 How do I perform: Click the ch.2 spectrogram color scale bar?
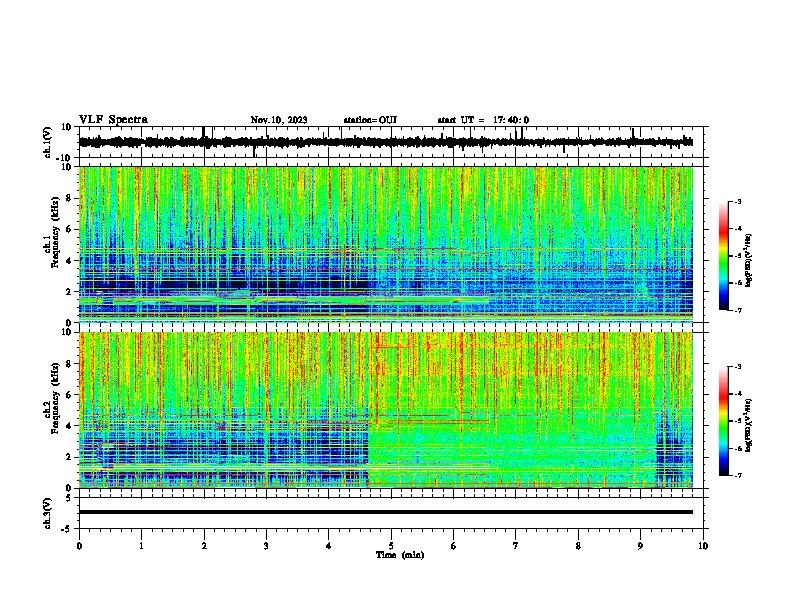tap(724, 421)
